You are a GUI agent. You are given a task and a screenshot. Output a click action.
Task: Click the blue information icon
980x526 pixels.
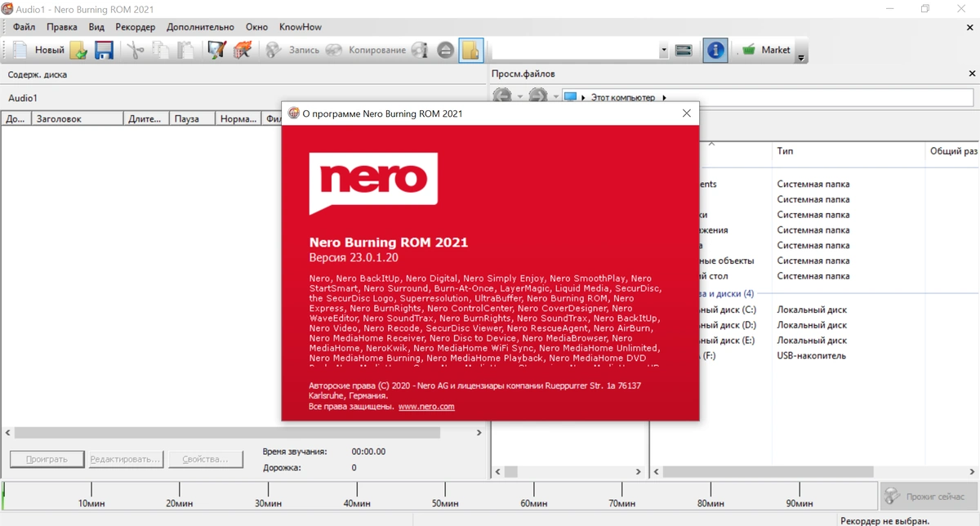715,50
